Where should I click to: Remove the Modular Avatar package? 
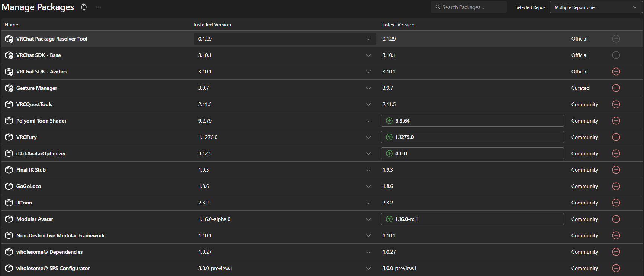(x=616, y=219)
